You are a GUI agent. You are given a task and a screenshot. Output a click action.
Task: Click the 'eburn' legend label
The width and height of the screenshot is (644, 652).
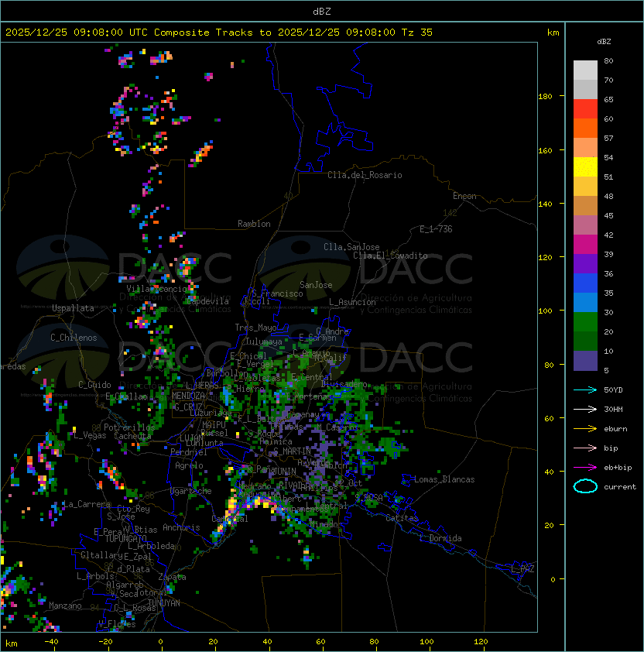tap(615, 429)
